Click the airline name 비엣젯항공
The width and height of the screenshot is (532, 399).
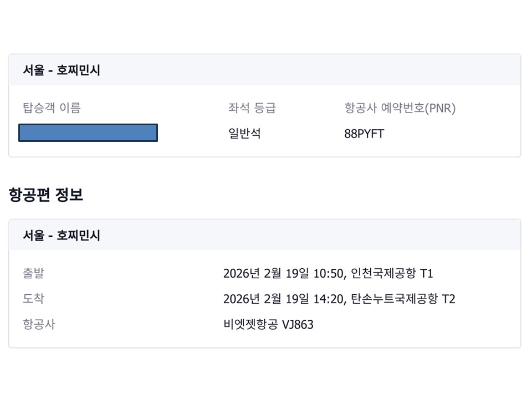pos(250,325)
